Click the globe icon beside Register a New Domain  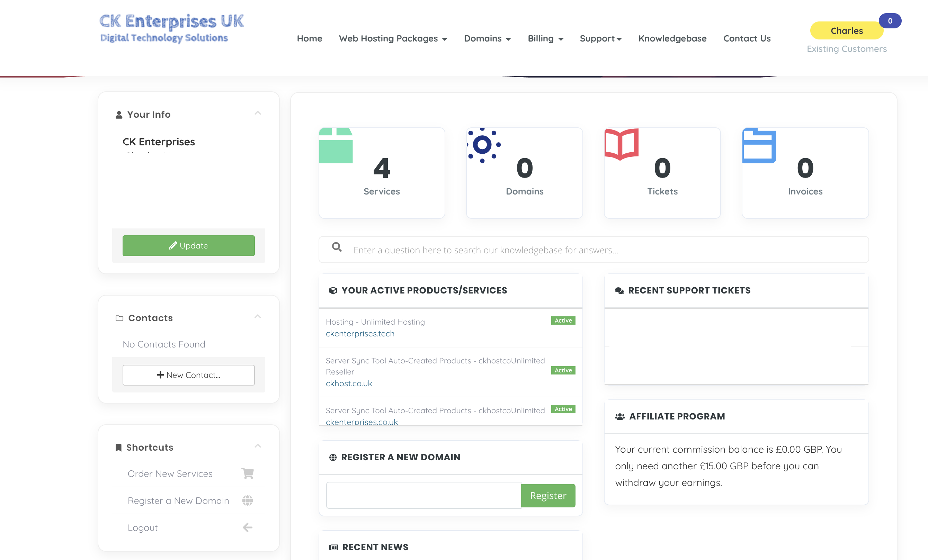click(x=248, y=500)
